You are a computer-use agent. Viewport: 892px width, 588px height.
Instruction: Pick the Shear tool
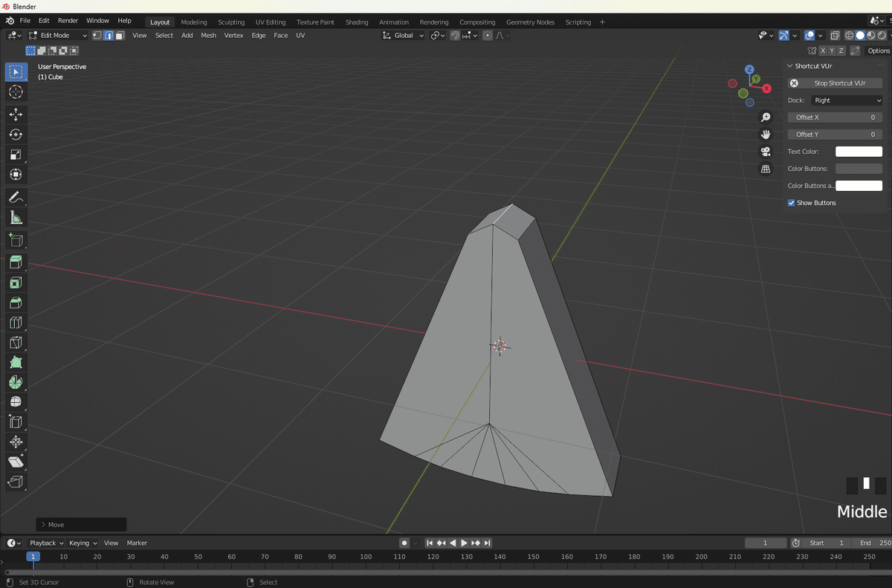click(16, 462)
